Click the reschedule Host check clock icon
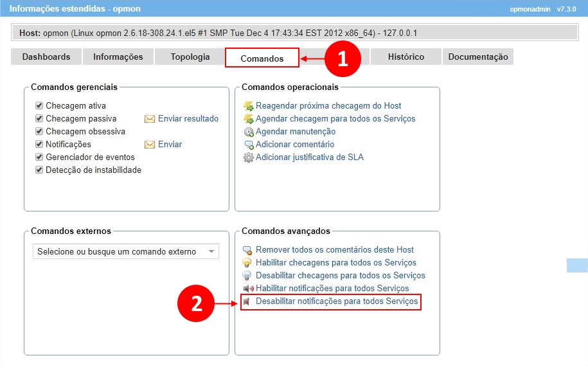Viewport: 588px width, 367px height. tap(249, 106)
